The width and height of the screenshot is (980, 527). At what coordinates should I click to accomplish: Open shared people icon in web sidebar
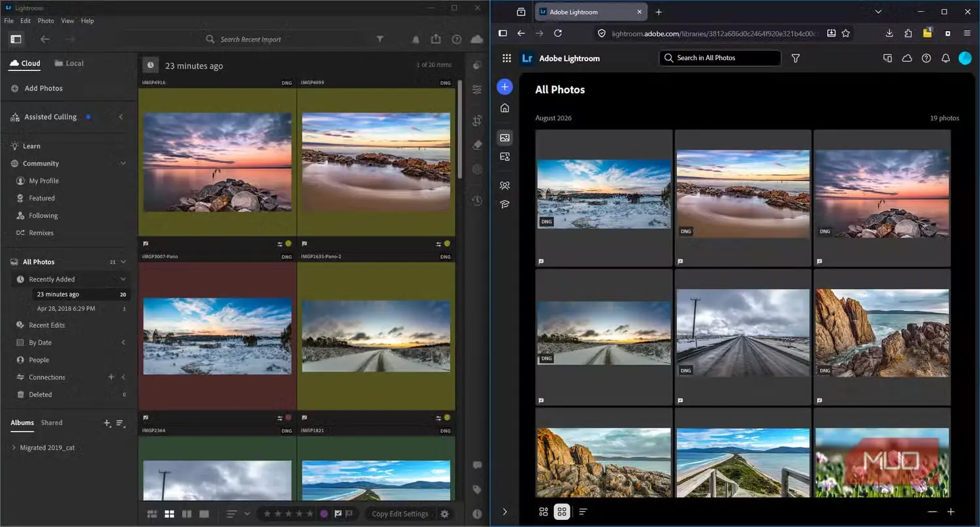coord(504,185)
